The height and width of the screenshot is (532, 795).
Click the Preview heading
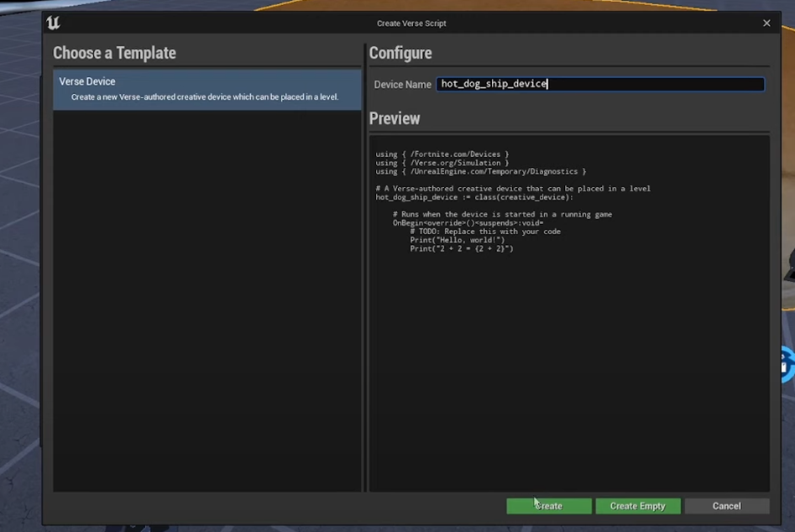395,118
